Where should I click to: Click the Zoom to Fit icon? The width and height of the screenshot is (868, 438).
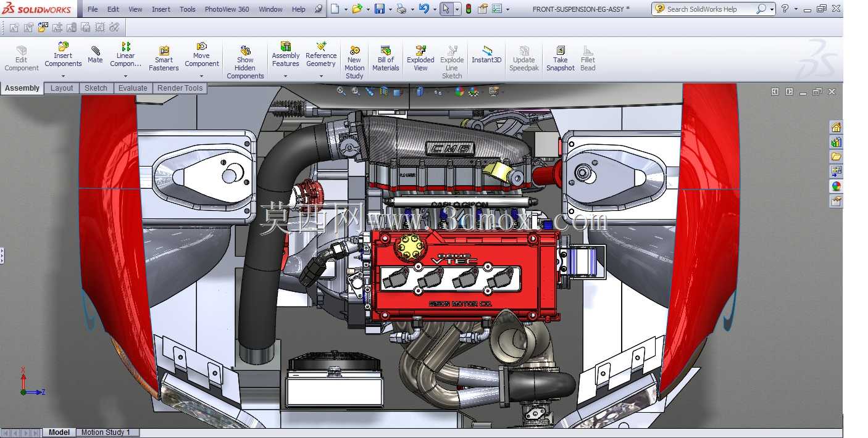[x=341, y=91]
